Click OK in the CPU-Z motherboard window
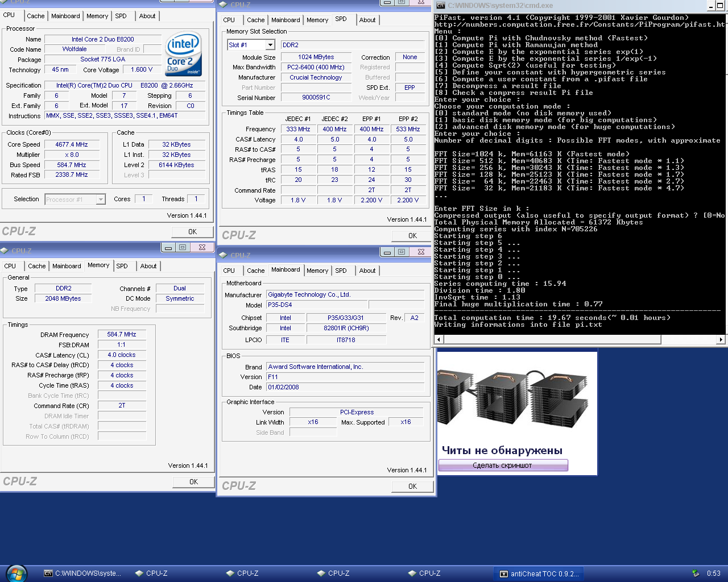The width and height of the screenshot is (728, 582). 412,487
